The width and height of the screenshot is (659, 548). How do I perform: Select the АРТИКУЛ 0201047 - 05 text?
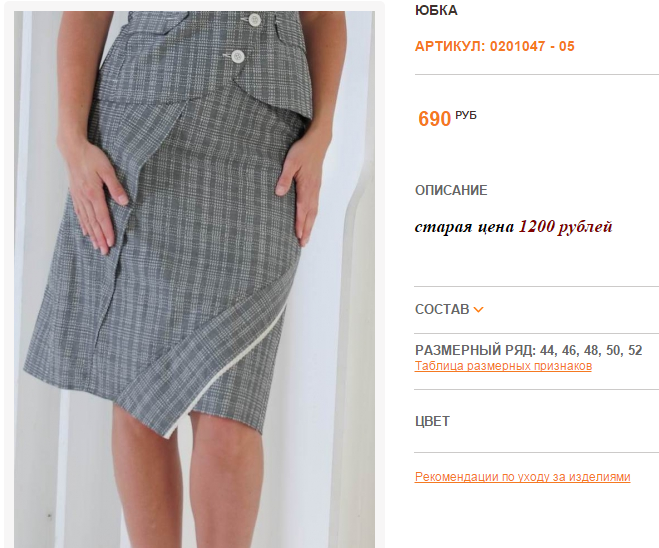[494, 46]
